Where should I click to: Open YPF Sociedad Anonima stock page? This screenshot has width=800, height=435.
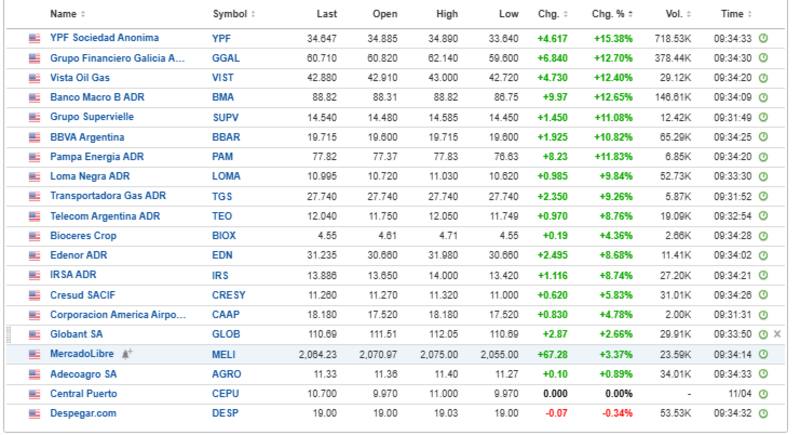[104, 38]
